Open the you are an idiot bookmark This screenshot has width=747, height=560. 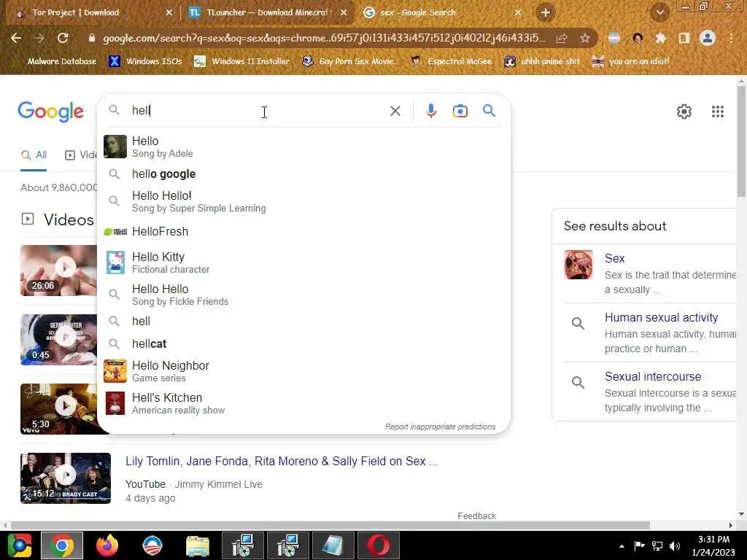pyautogui.click(x=631, y=61)
